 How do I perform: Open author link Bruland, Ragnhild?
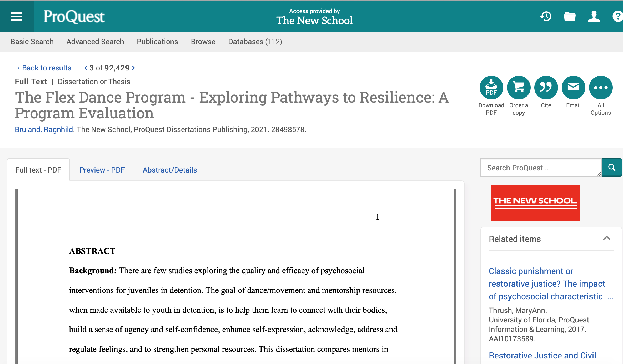pyautogui.click(x=44, y=129)
